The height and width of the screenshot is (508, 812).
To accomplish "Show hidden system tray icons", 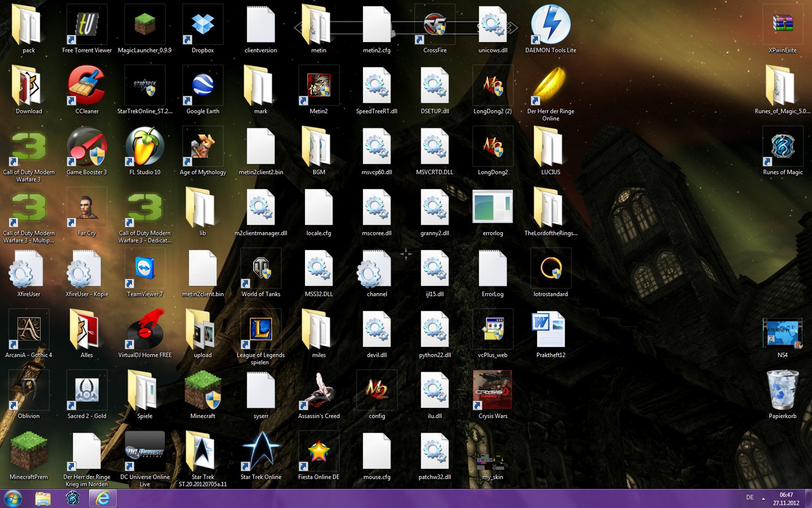I will click(763, 498).
